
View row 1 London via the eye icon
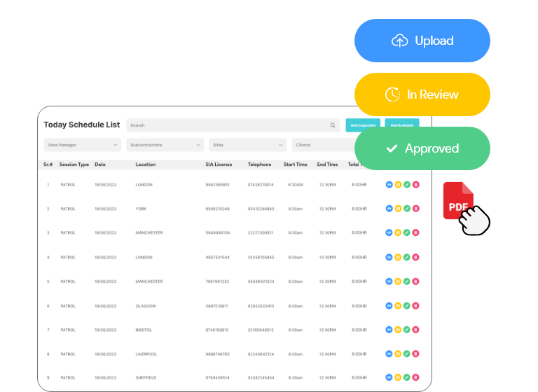[389, 185]
